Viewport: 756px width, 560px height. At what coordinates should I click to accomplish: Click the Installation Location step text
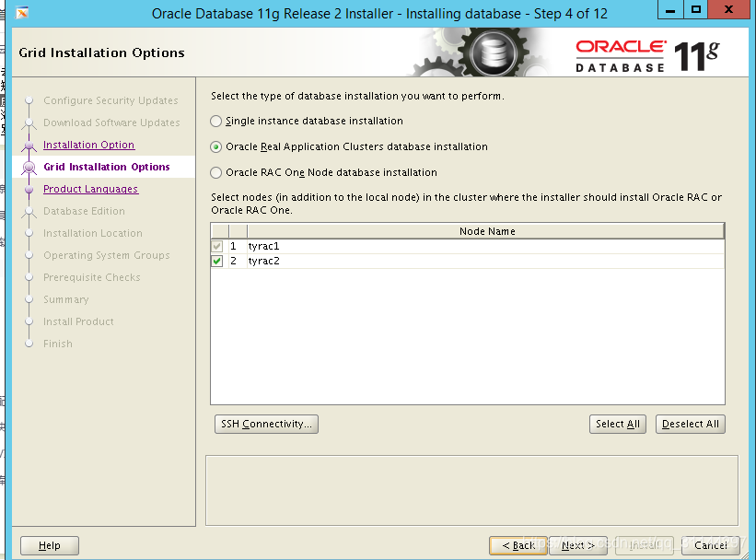pos(93,233)
